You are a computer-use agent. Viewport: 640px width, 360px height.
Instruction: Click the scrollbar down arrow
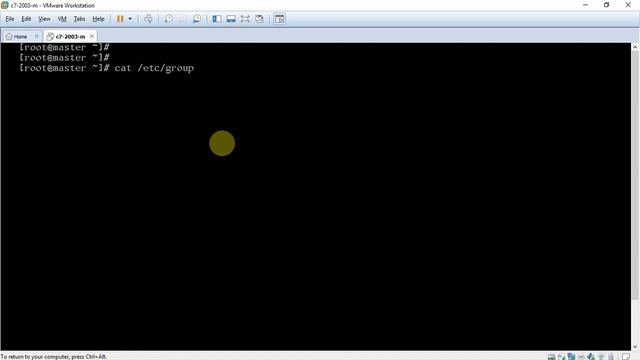(635, 347)
